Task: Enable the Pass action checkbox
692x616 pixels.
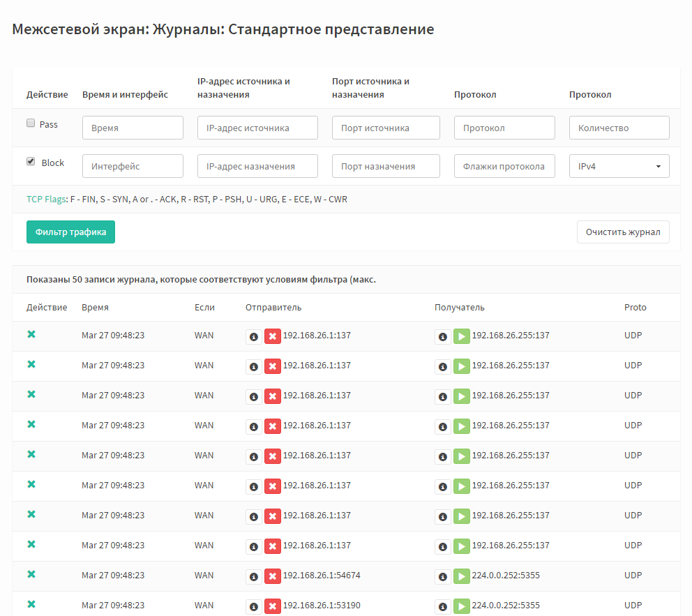Action: click(31, 123)
